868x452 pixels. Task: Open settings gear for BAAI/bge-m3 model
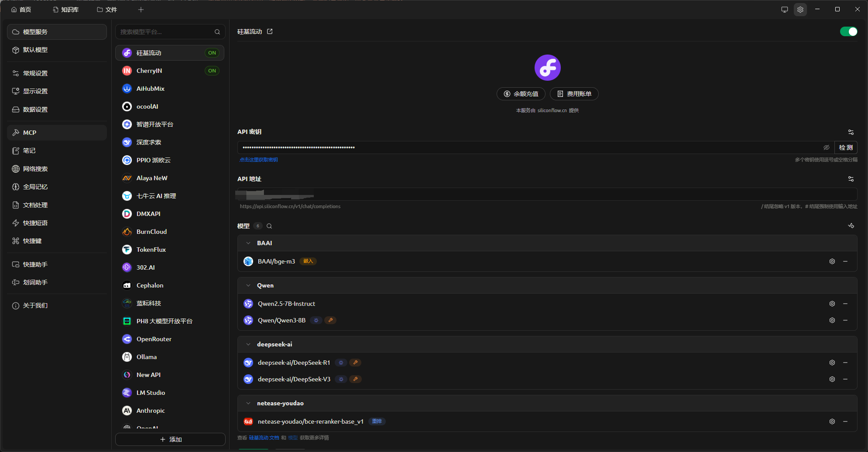pos(832,261)
